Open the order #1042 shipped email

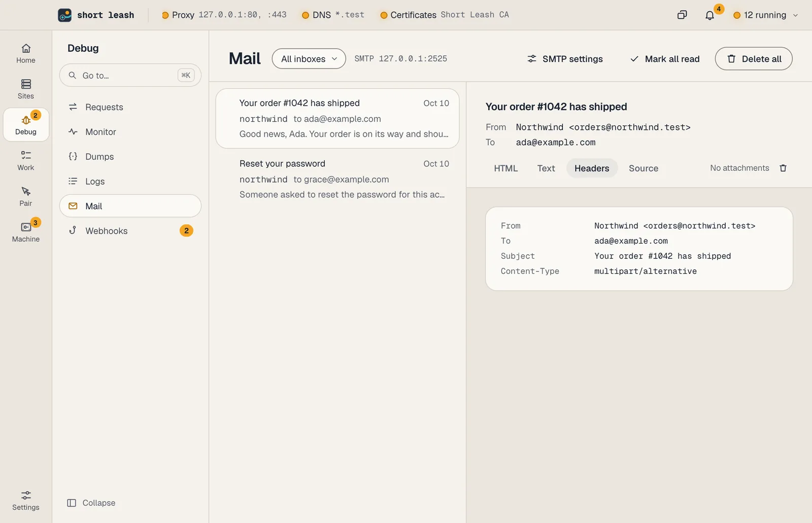click(x=337, y=119)
